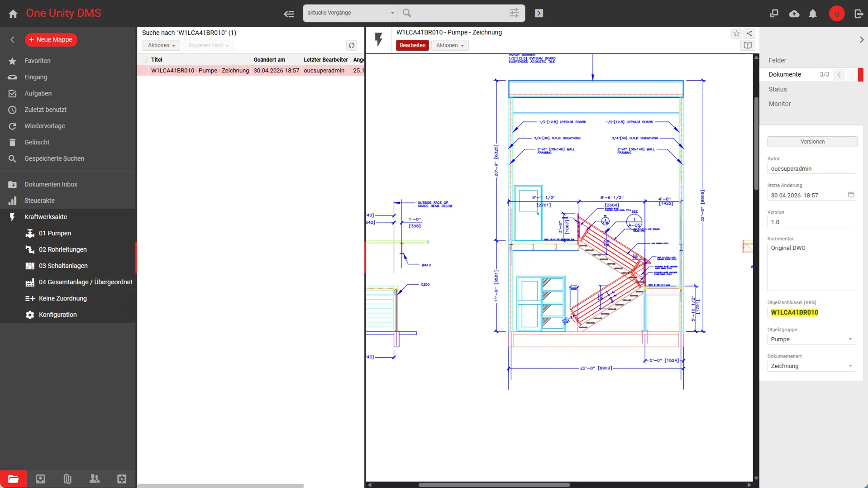This screenshot has width=868, height=488.
Task: Click back arrow above Neue Mappe
Action: (x=12, y=40)
